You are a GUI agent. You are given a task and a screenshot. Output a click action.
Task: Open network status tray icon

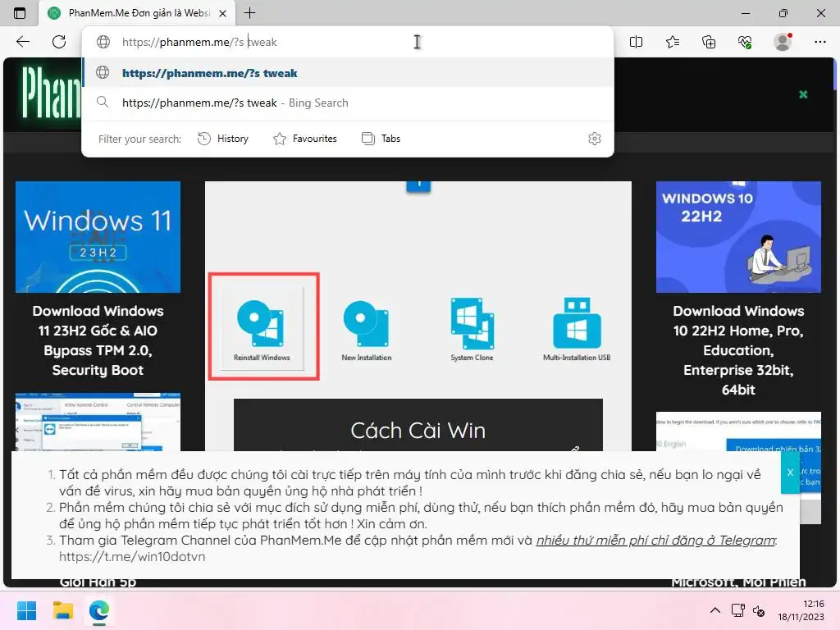(738, 610)
